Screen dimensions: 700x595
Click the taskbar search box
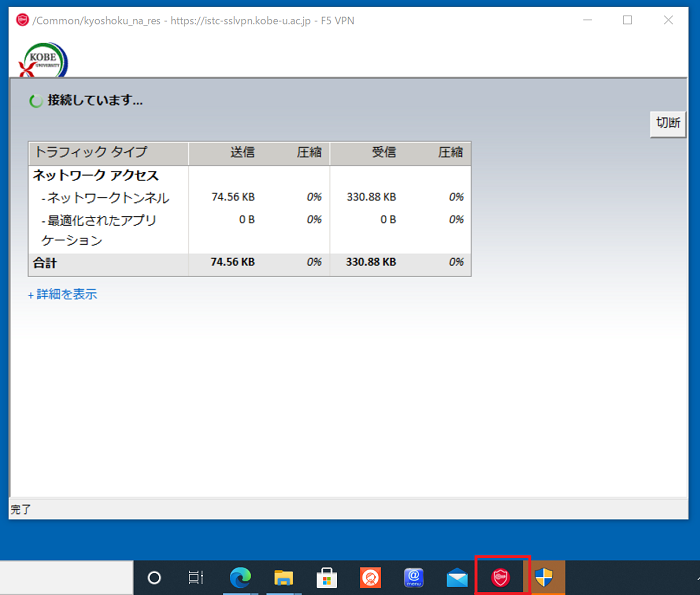pos(67,578)
